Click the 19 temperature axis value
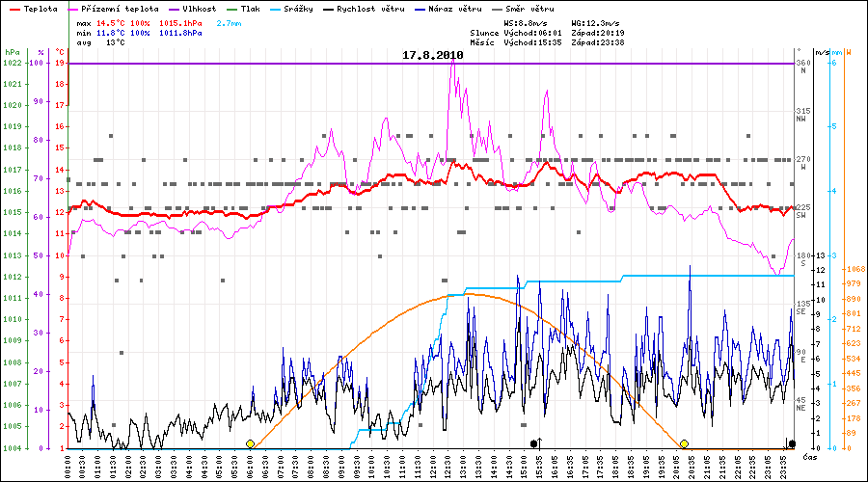Viewport: 868px width, 482px height. [x=60, y=63]
